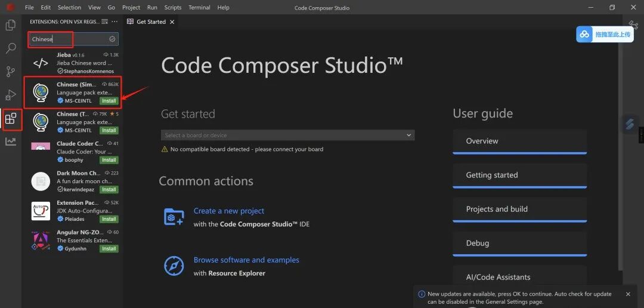Click the Gydunhn publisher name
The image size is (644, 308).
[x=75, y=249]
